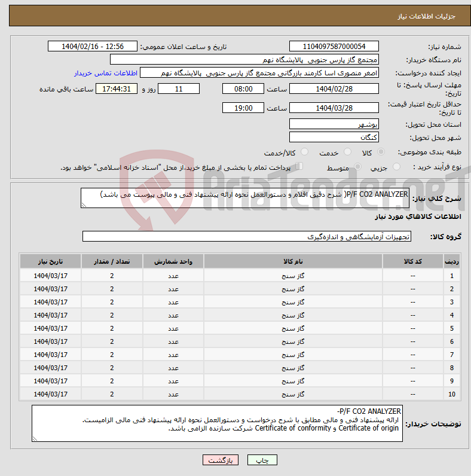This screenshot has width=471, height=476.
Task: Click گاز سنج in row 5
Action: tap(293, 328)
